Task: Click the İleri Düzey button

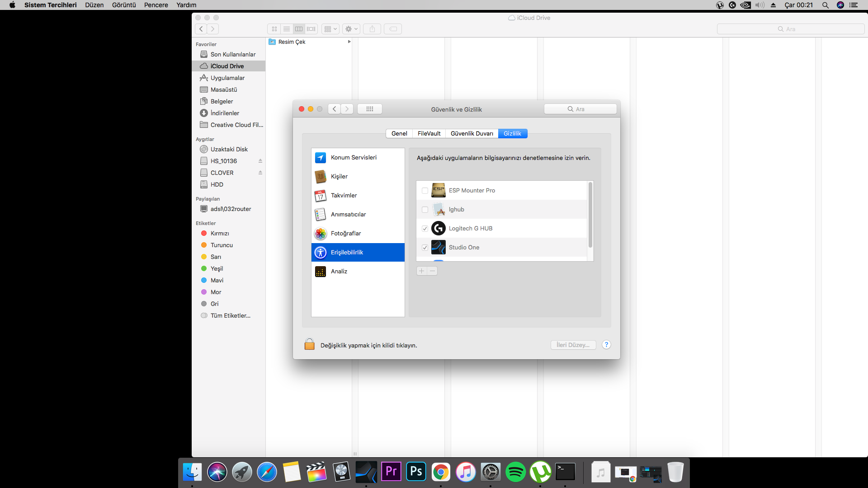Action: click(573, 345)
